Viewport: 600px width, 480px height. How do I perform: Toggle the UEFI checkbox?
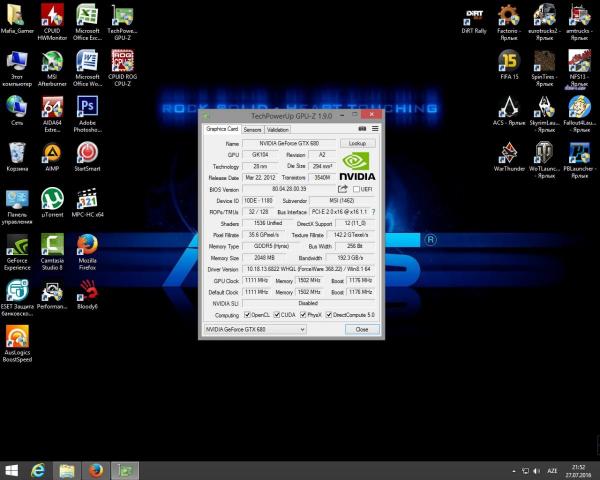coord(355,188)
